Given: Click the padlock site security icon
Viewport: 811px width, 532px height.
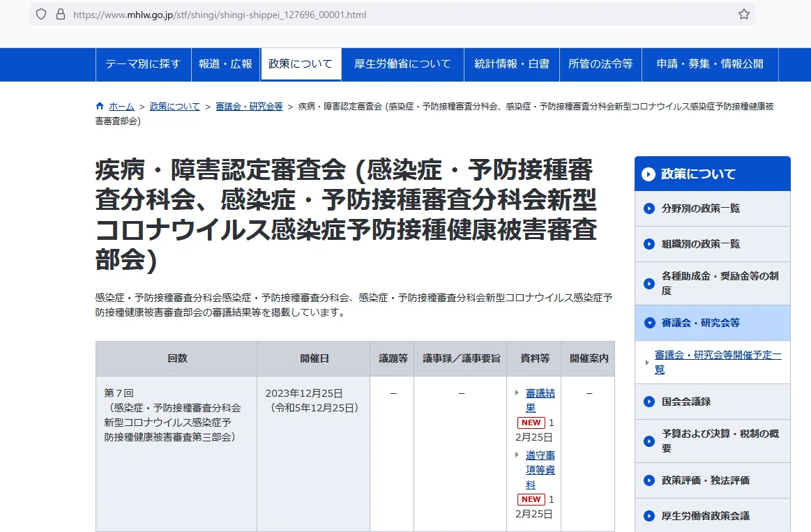Looking at the screenshot, I should pos(61,15).
